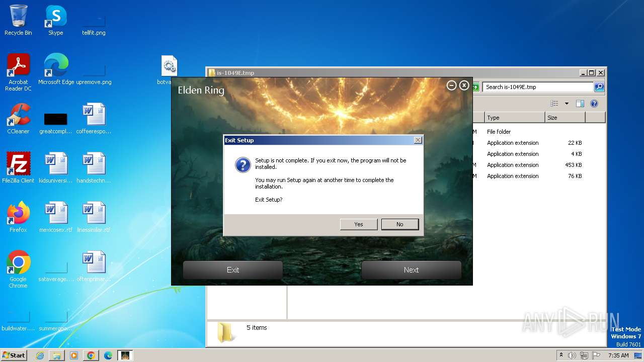Click the volume speaker tray icon
The height and width of the screenshot is (362, 644).
click(x=572, y=355)
